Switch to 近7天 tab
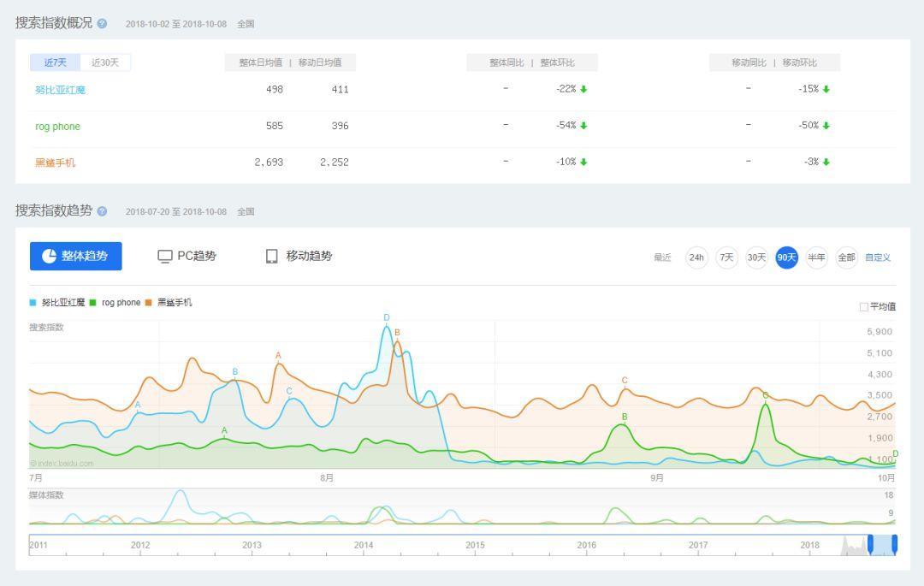The width and height of the screenshot is (924, 586). coord(56,62)
